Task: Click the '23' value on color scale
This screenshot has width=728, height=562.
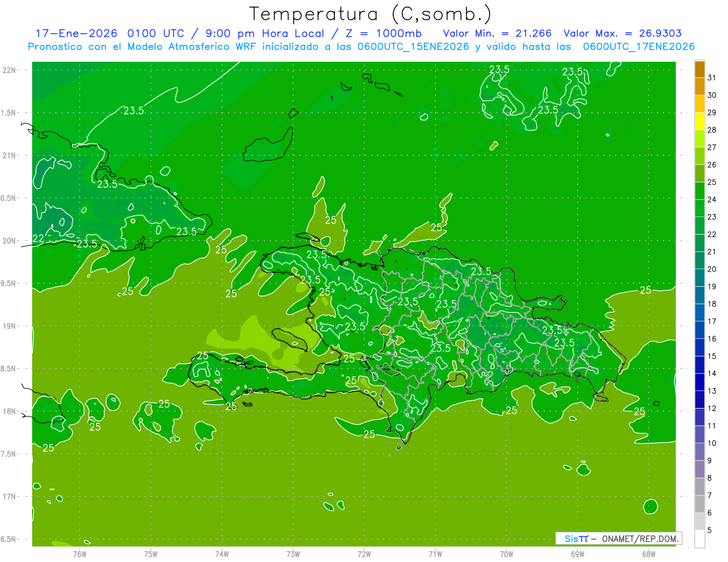Action: (x=712, y=217)
